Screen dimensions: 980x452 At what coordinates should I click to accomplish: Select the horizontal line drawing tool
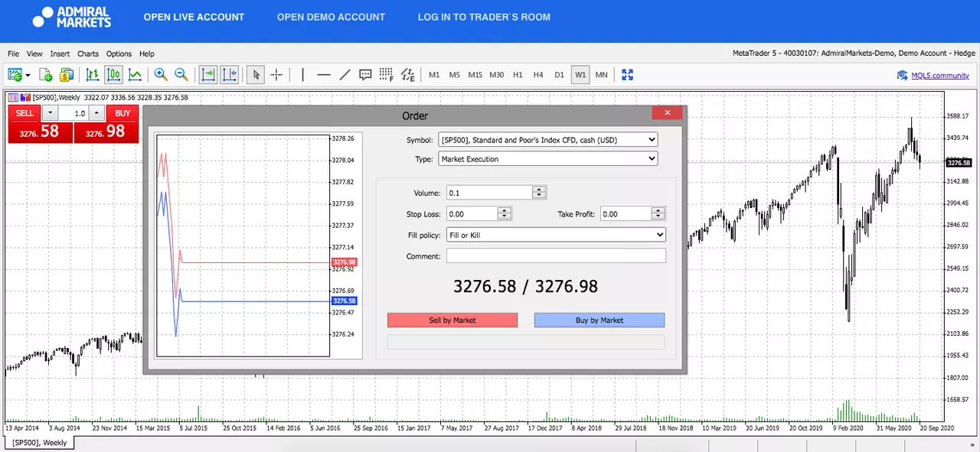point(324,75)
